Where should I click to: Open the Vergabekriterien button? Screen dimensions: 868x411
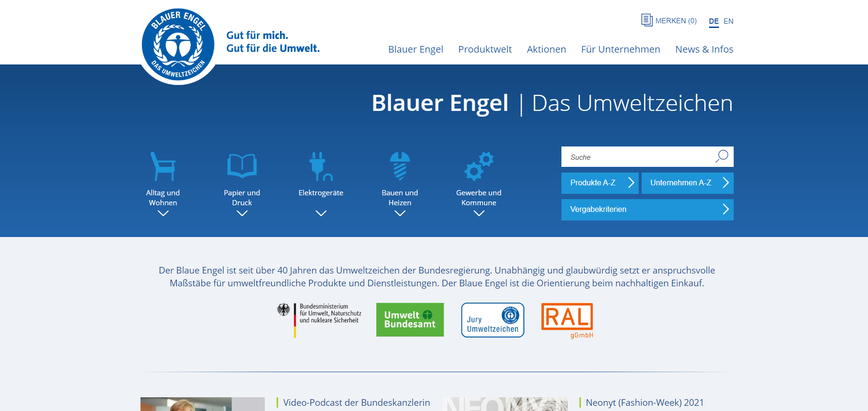[x=647, y=210]
